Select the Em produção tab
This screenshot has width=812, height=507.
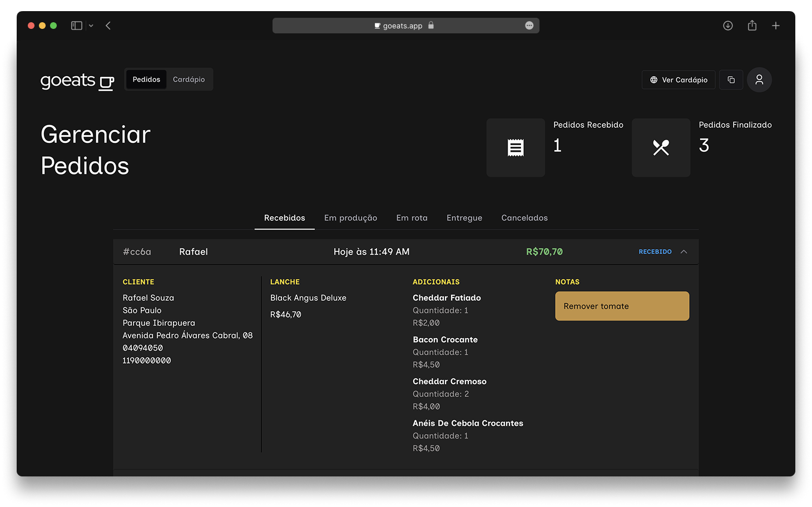[x=351, y=218]
